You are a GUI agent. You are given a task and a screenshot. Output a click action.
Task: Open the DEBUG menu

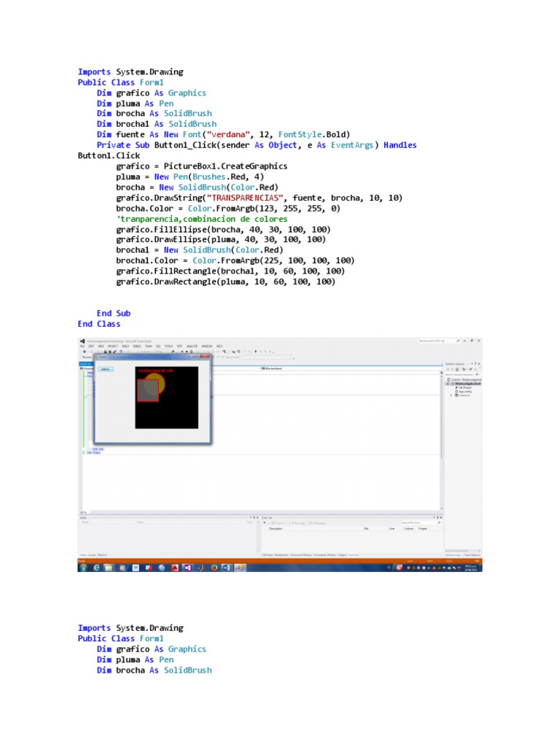(137, 347)
